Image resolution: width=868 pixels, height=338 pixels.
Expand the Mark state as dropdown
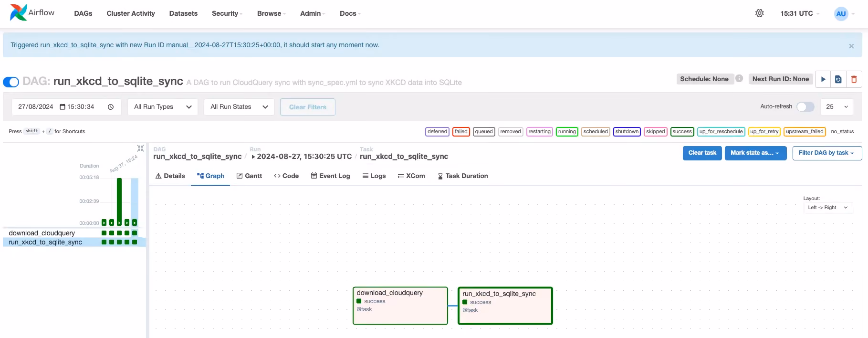(x=755, y=153)
